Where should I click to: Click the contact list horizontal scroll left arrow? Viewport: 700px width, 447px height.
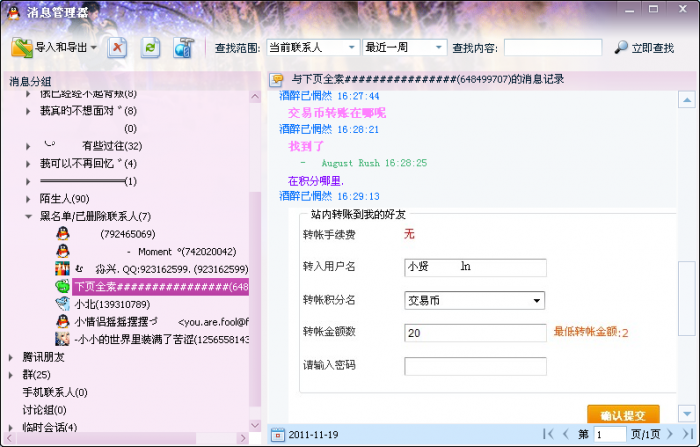(x=9, y=438)
